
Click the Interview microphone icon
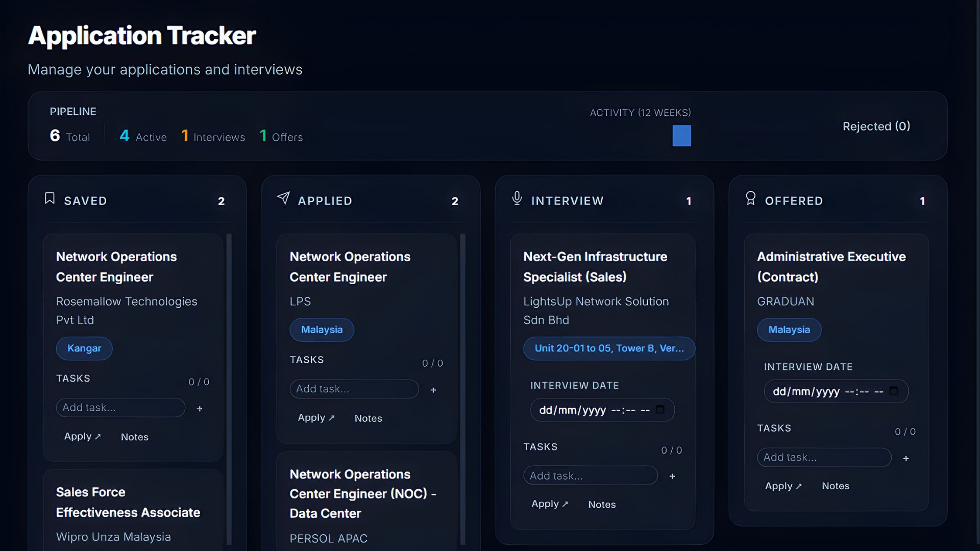517,198
